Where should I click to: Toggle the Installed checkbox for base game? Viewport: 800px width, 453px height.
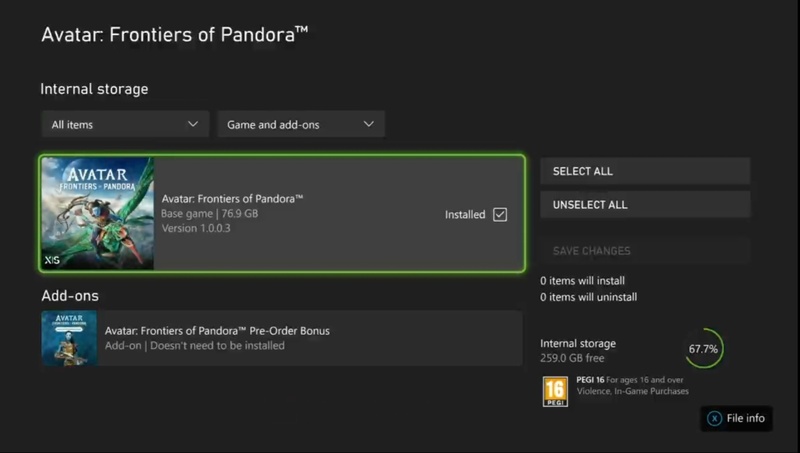pyautogui.click(x=500, y=214)
